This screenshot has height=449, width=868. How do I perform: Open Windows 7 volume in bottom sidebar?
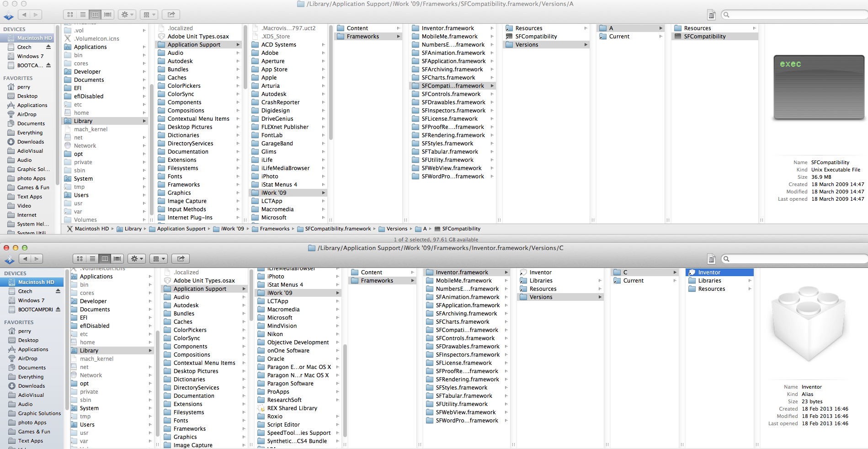point(32,300)
